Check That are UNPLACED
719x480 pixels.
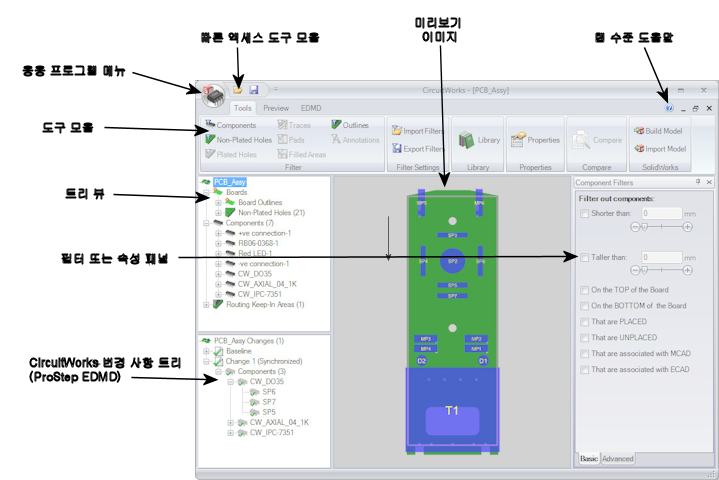click(585, 338)
